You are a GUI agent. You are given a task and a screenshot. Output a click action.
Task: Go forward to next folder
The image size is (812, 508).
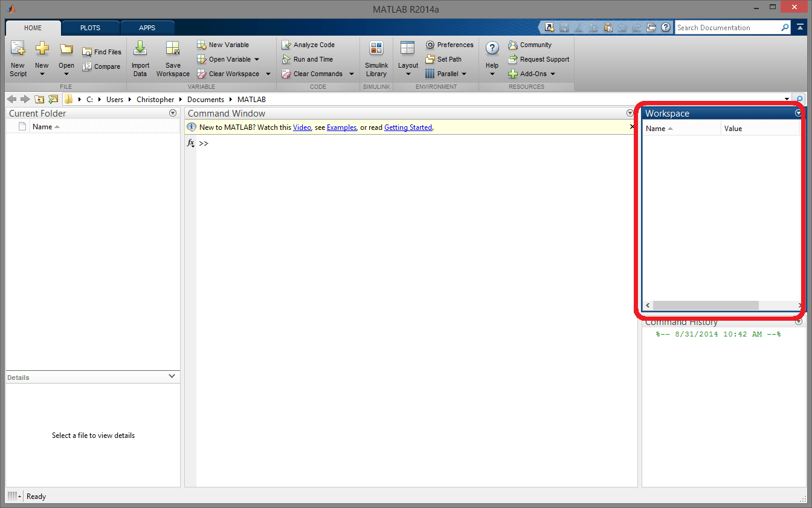(25, 99)
